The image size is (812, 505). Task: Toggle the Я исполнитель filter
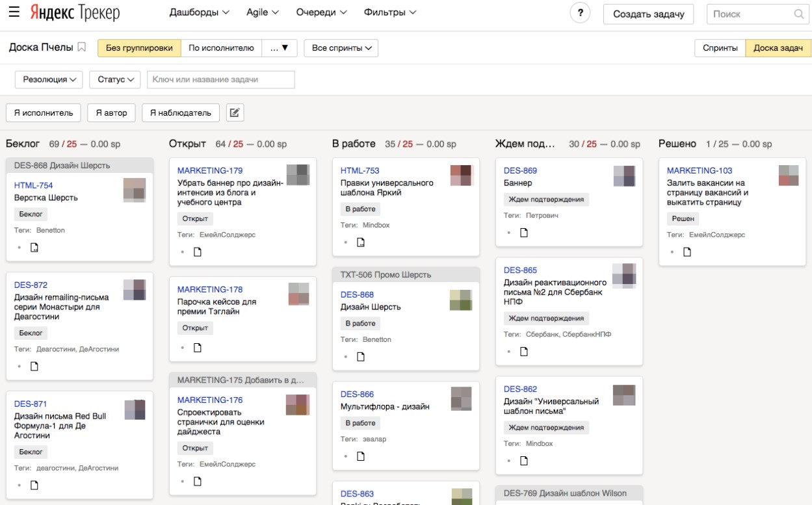[x=44, y=112]
